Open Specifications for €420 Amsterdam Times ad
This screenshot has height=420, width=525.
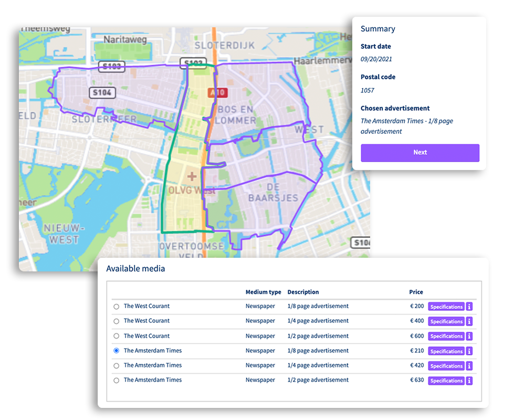[446, 366]
